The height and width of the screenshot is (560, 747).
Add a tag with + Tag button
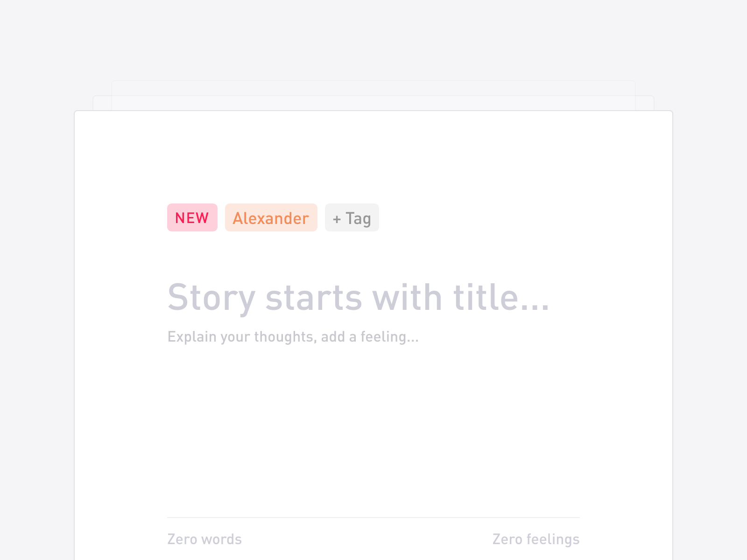[x=352, y=217]
